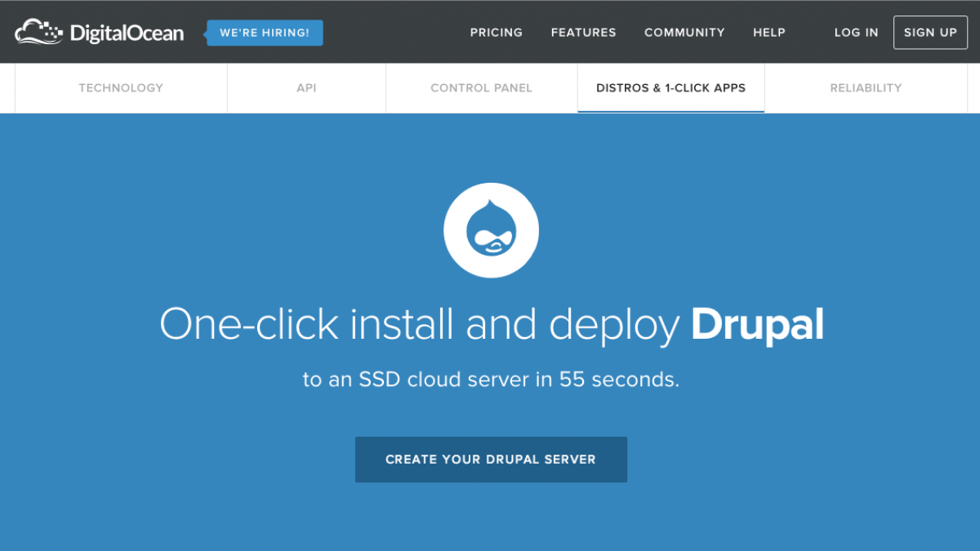Switch to the Control Panel tab
The width and height of the screenshot is (980, 551).
coord(482,88)
